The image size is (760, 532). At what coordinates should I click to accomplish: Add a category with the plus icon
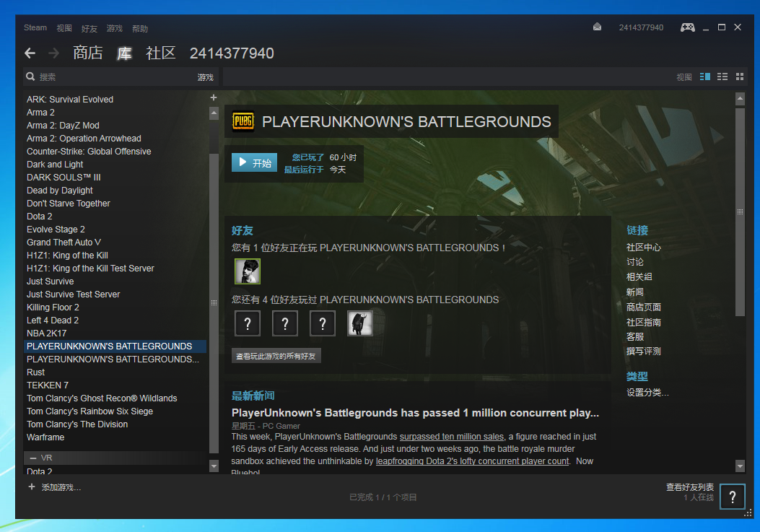click(x=213, y=97)
